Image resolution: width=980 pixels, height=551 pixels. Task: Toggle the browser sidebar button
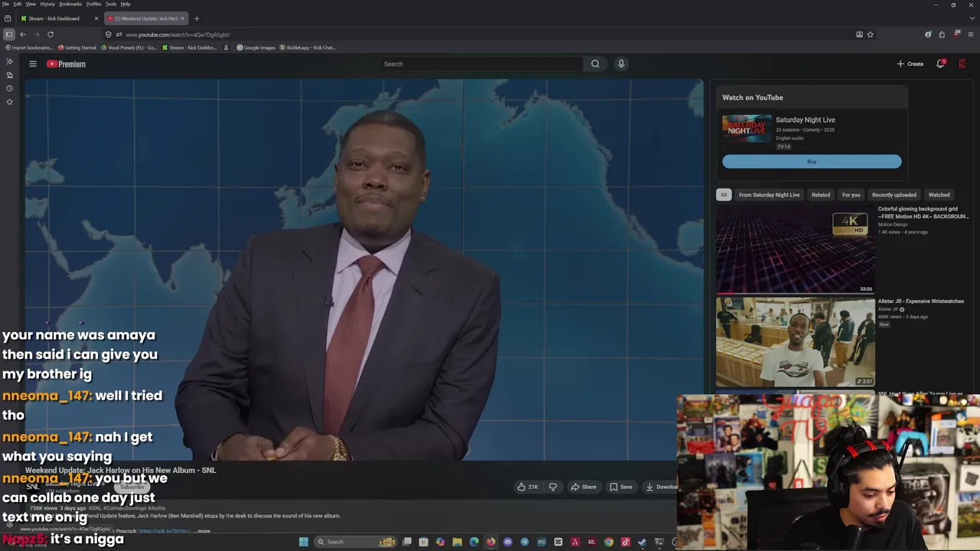tap(9, 34)
